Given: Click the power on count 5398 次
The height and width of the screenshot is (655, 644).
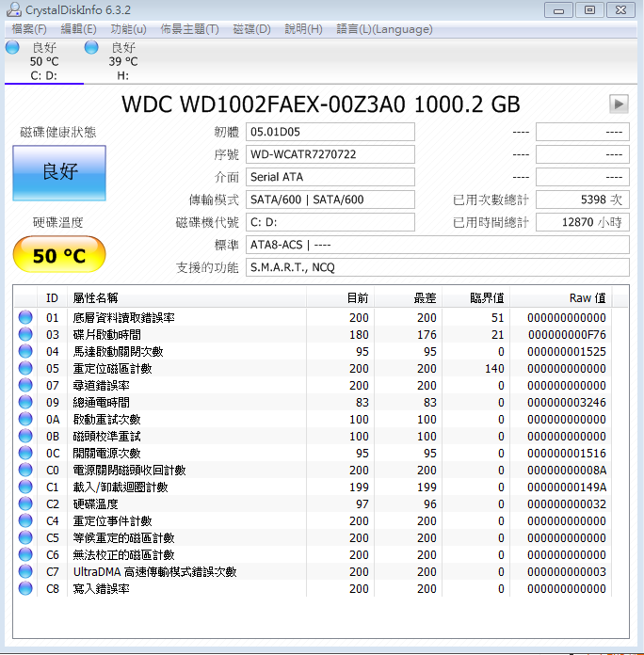Looking at the screenshot, I should (x=583, y=200).
